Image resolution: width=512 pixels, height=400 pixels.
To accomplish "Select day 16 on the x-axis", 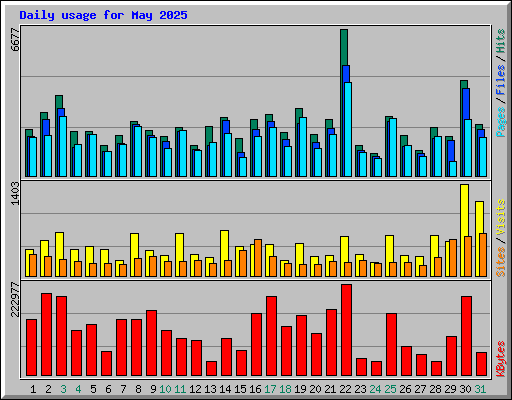I will click(255, 389).
